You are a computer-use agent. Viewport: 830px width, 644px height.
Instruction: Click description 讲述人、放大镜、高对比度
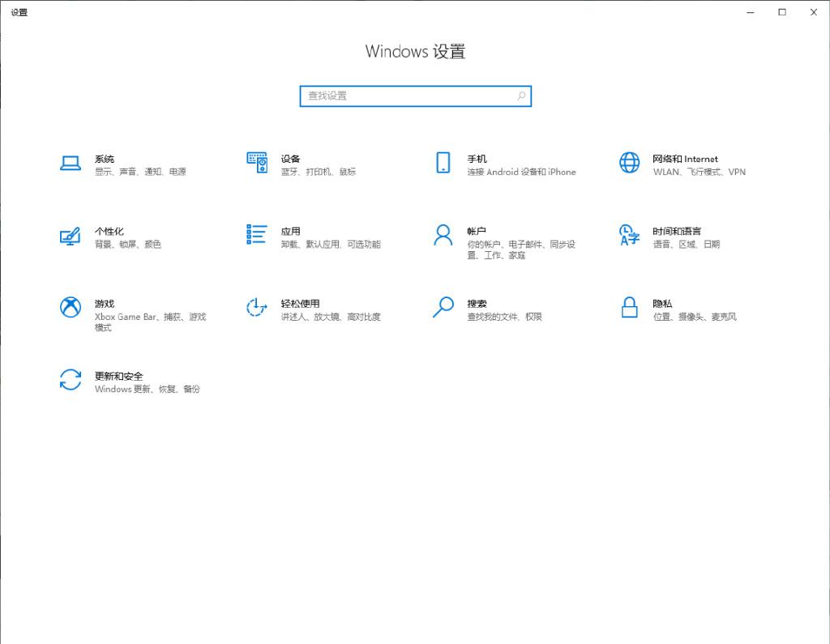coord(331,317)
